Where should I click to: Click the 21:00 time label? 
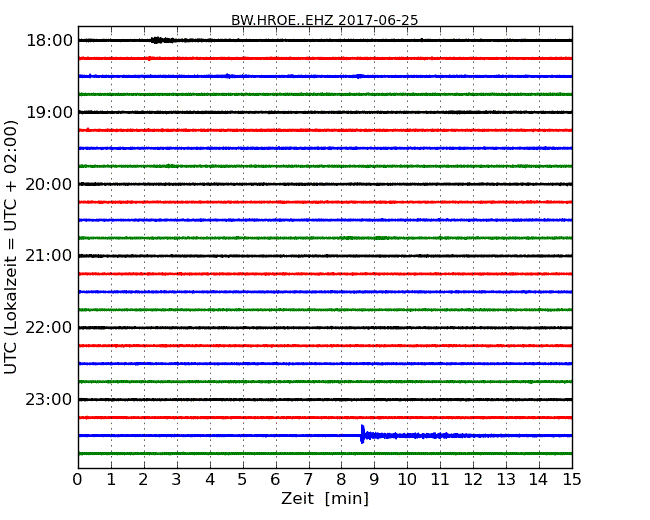[x=49, y=256]
